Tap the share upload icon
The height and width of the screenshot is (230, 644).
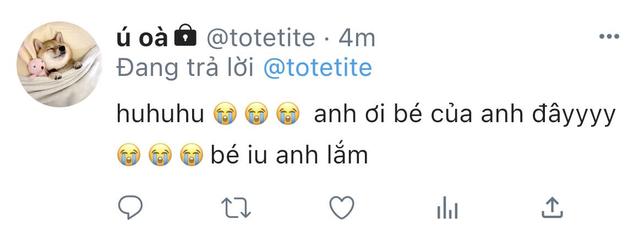coord(552,207)
